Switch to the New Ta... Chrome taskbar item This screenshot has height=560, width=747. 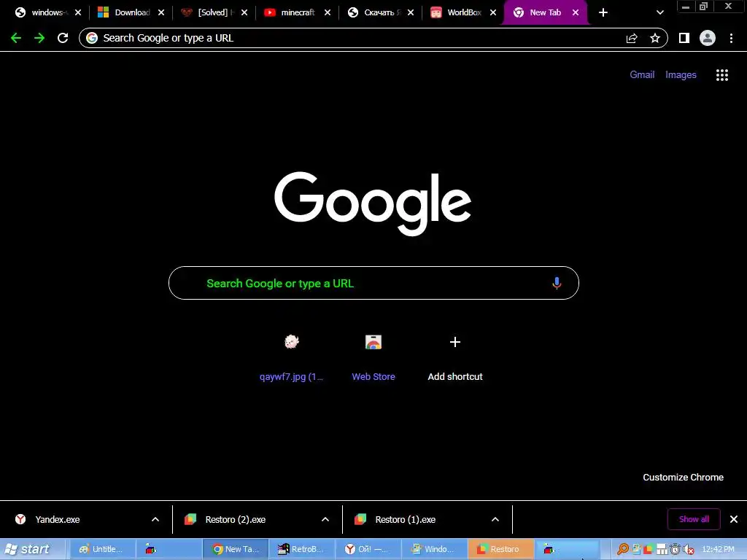point(236,549)
